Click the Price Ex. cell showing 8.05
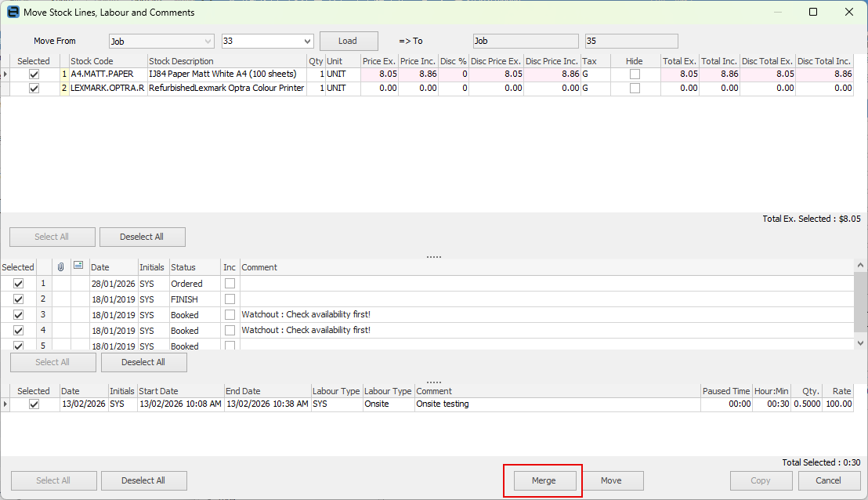The width and height of the screenshot is (868, 500). (379, 74)
